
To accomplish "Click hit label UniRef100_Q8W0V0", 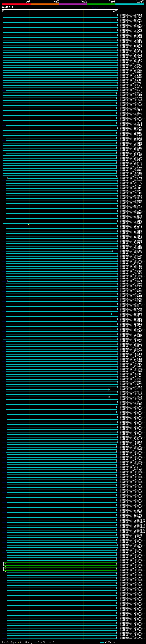I will (131, 108).
